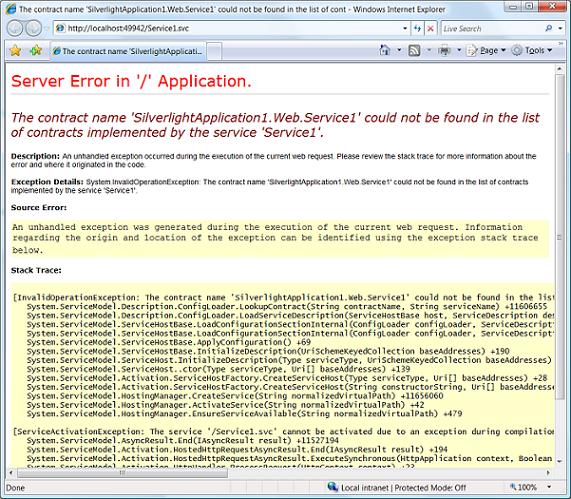Click the horizontal scrollbar thumb
This screenshot has width=571, height=499.
[x=122, y=473]
